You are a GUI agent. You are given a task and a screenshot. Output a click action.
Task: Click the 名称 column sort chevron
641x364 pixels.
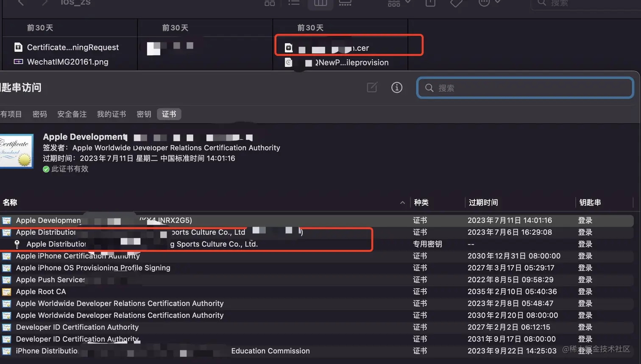coord(402,203)
